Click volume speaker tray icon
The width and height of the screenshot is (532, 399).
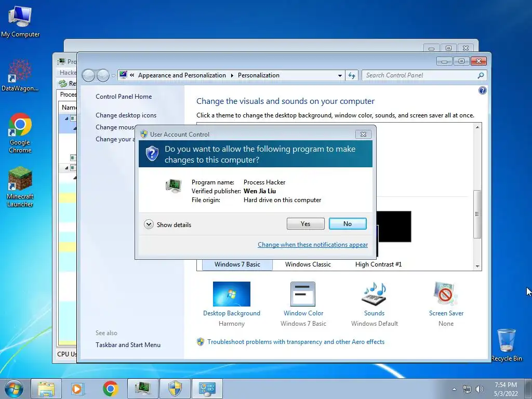coord(480,389)
